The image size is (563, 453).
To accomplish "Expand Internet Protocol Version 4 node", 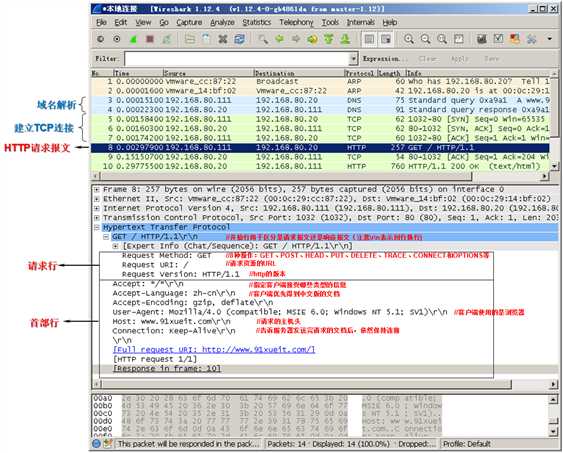I will tap(97, 208).
